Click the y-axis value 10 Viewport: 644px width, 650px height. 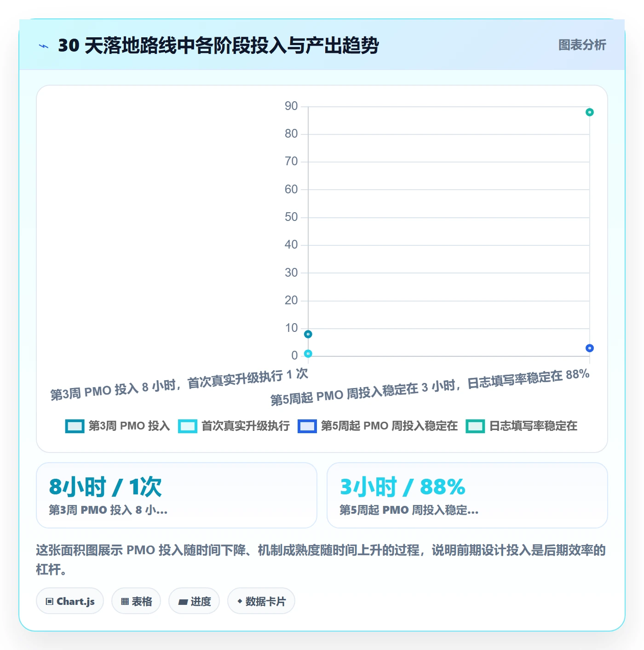pyautogui.click(x=291, y=328)
